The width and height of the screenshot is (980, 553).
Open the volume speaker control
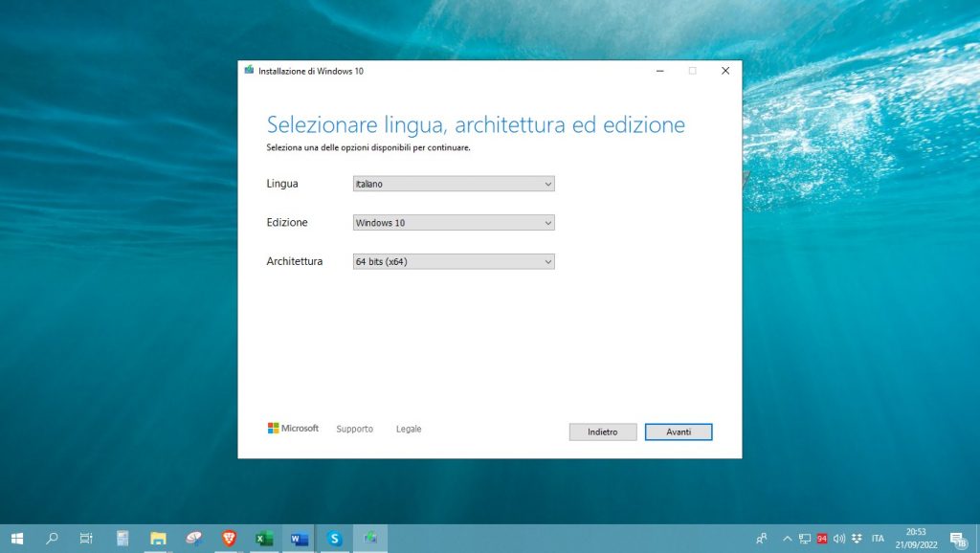click(839, 539)
